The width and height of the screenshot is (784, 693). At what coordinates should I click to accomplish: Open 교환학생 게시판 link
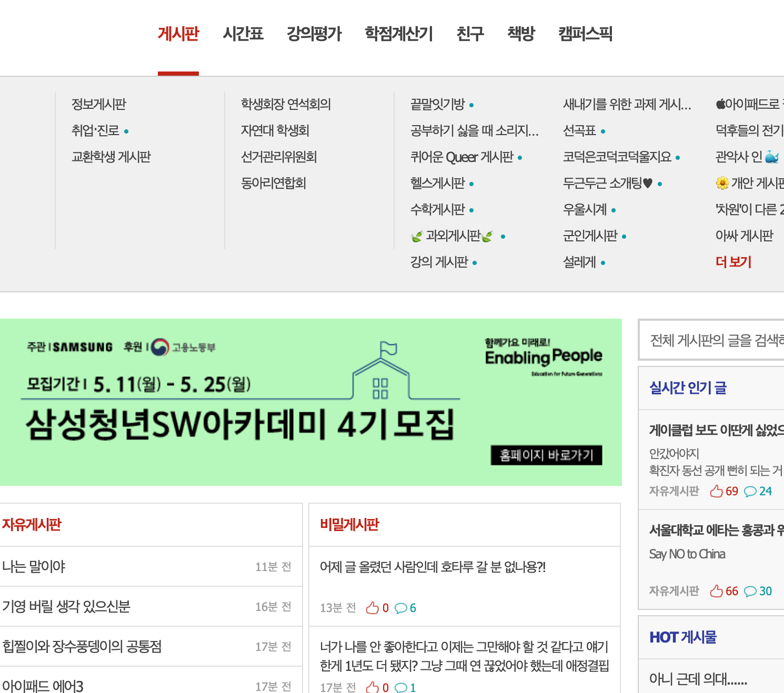tap(111, 157)
